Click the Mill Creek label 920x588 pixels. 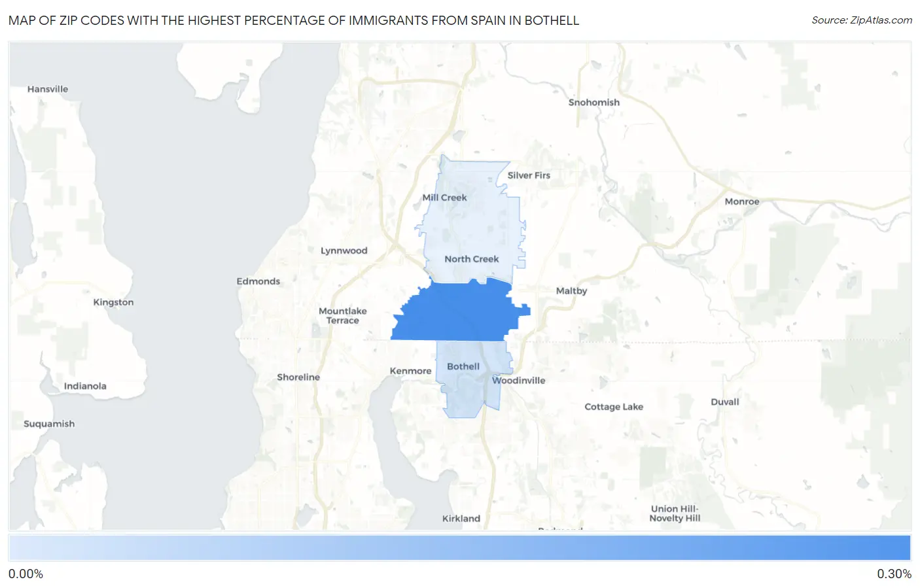point(445,198)
